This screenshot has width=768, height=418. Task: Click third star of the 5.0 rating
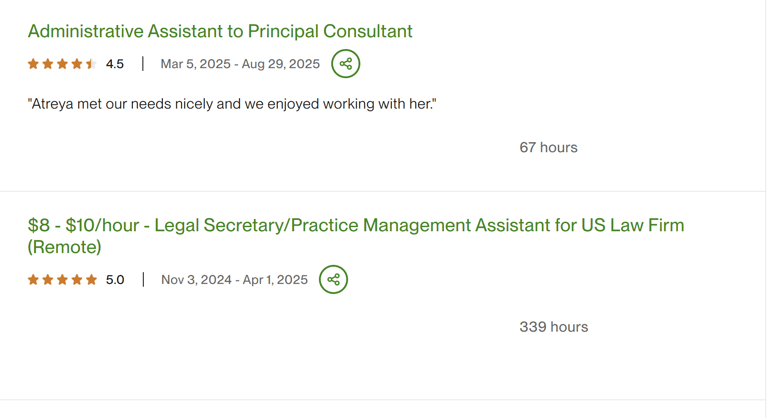click(x=62, y=280)
